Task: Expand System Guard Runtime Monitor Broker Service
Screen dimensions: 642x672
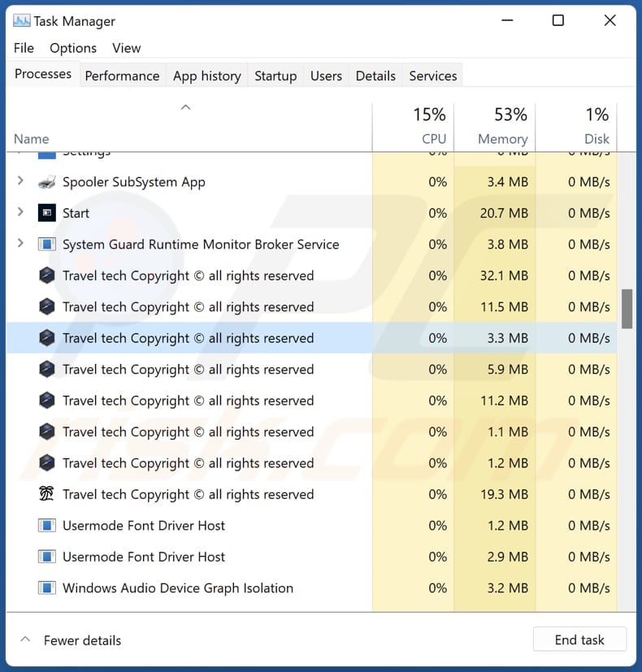Action: tap(20, 244)
